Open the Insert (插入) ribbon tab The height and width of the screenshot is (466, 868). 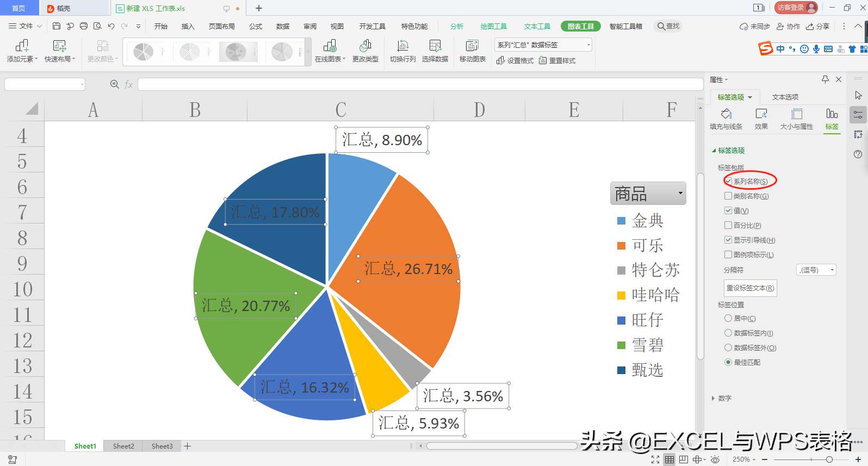tap(188, 26)
